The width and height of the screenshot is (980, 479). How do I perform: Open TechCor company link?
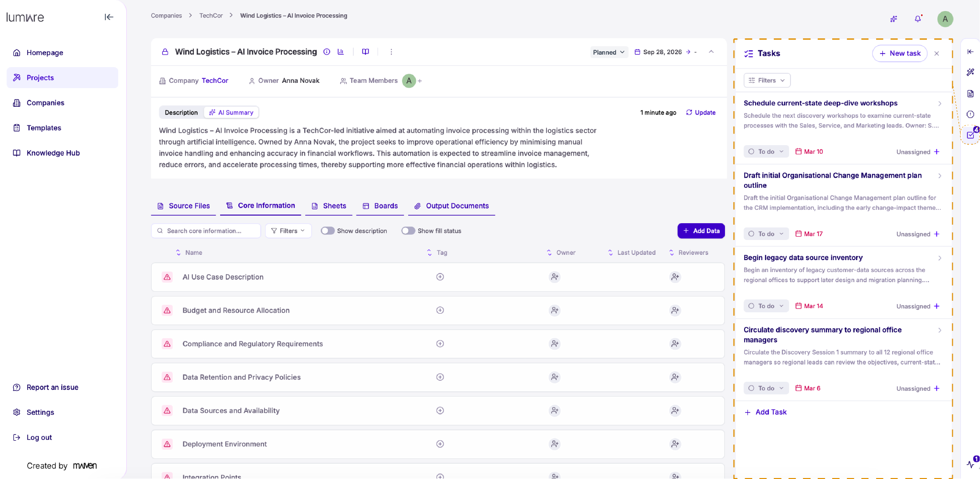(215, 81)
